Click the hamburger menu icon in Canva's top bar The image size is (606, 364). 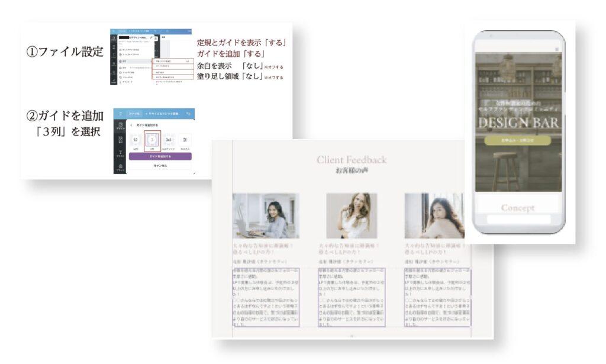121,114
